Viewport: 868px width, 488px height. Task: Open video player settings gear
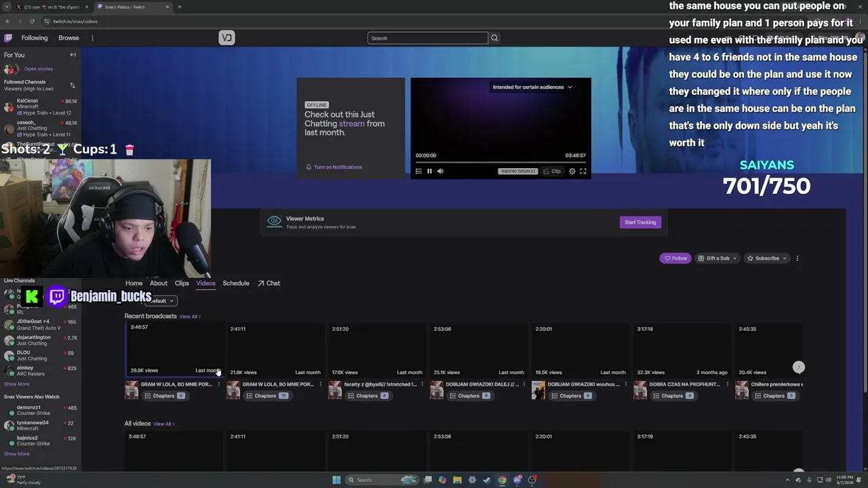[572, 171]
